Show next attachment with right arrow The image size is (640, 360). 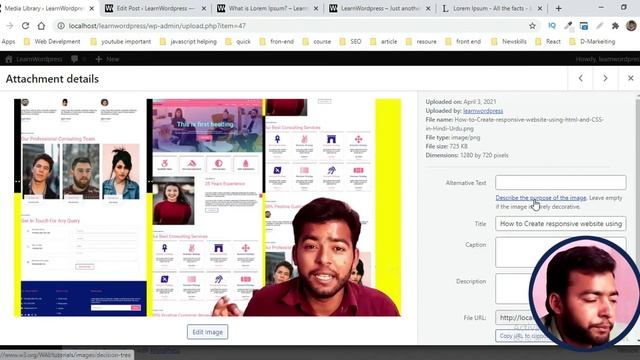coord(605,78)
